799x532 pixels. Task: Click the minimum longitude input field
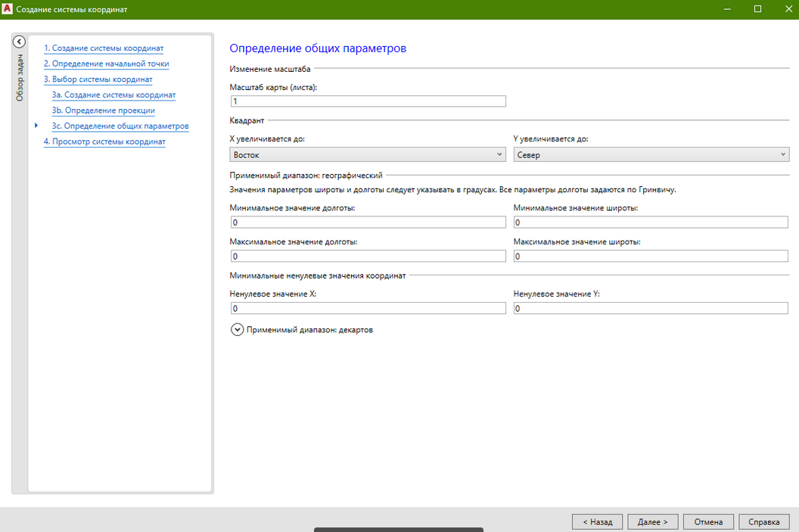pos(367,222)
